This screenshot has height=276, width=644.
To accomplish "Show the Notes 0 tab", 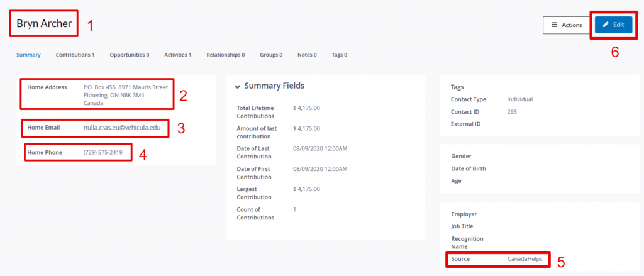I will coord(307,55).
